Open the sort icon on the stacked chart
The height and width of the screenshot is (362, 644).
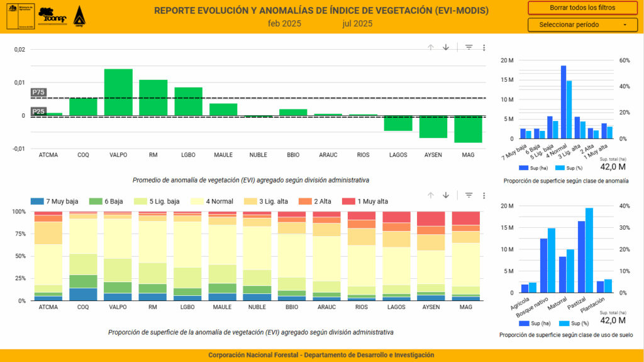[x=469, y=195]
